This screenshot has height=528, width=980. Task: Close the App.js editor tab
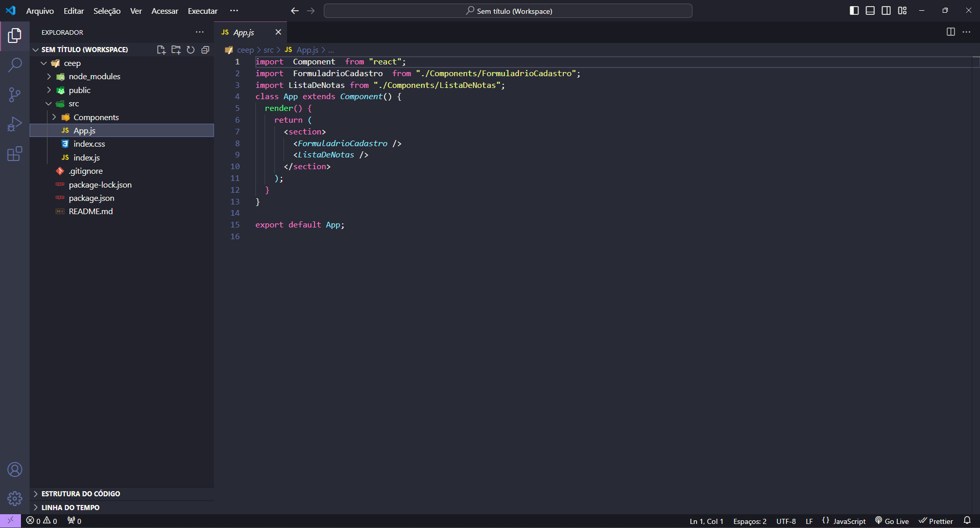(x=278, y=32)
